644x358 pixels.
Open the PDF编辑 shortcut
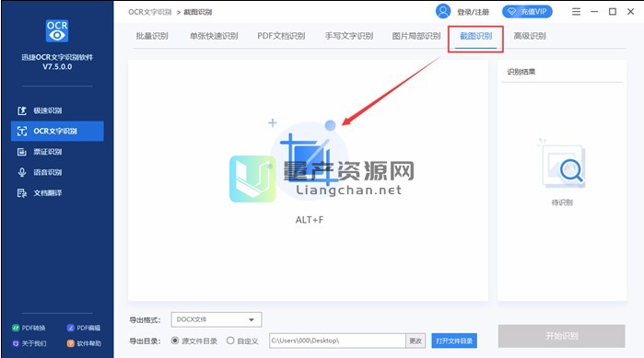pyautogui.click(x=84, y=328)
